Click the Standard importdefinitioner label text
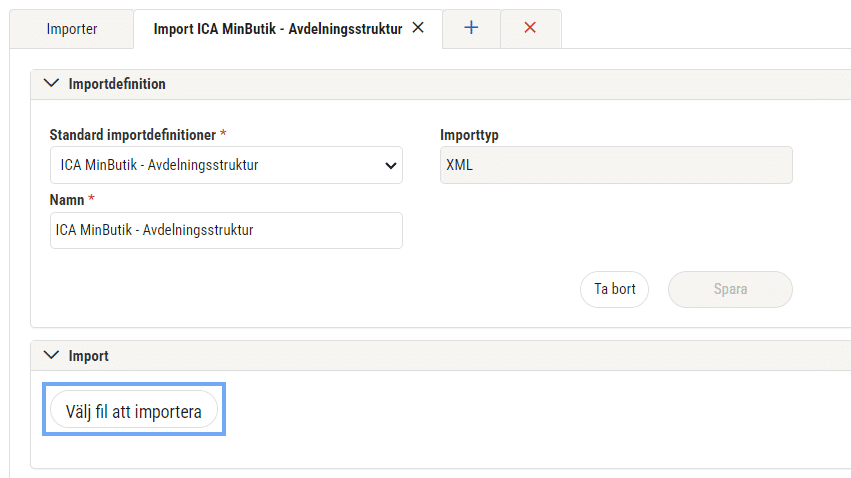The height and width of the screenshot is (478, 851). point(132,135)
